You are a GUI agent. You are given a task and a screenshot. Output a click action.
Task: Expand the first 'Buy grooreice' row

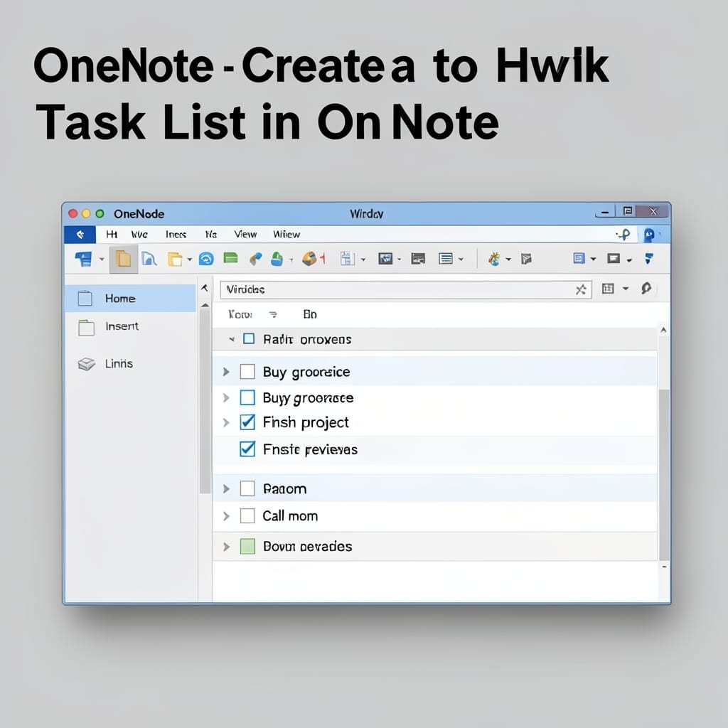pyautogui.click(x=226, y=372)
